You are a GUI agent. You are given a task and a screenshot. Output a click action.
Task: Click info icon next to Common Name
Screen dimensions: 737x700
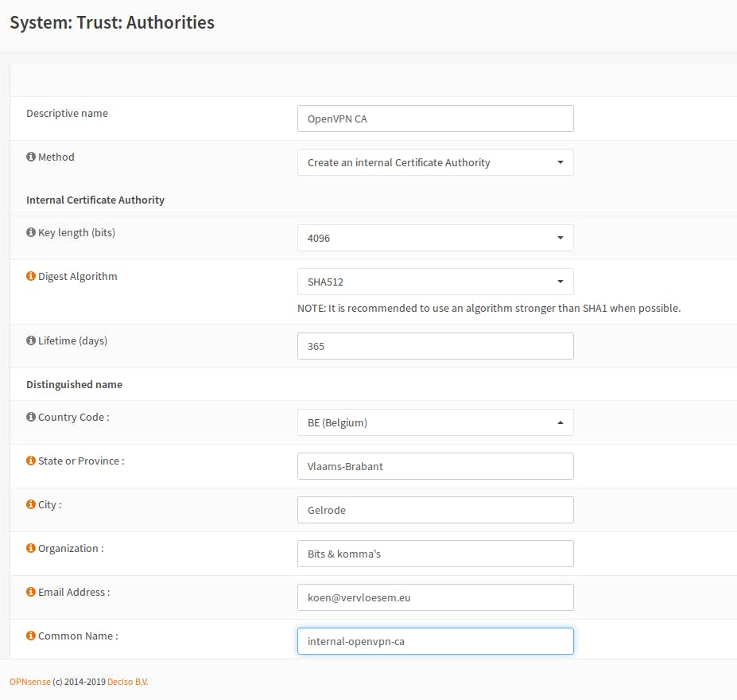point(31,636)
